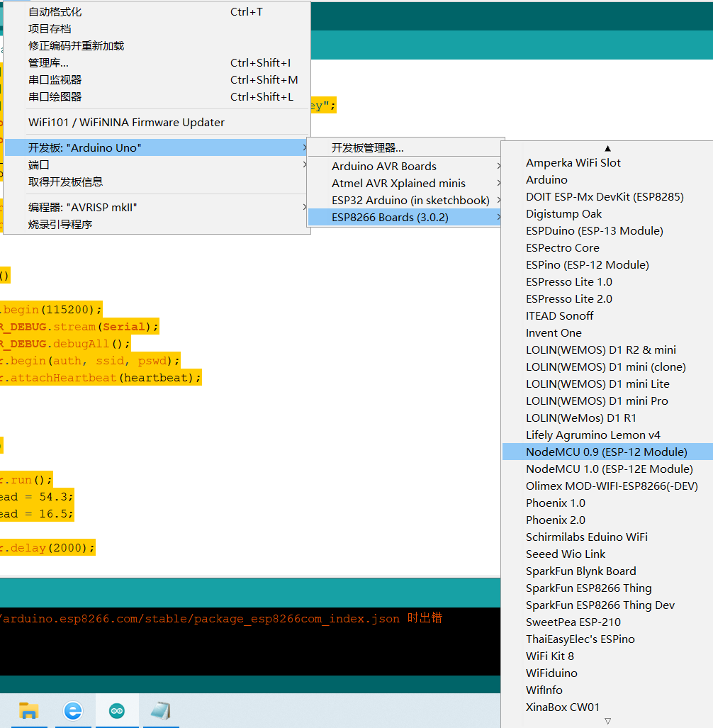Screen dimensions: 713x728
Task: Select ESPino (ESP-12 Module)
Action: click(x=607, y=264)
